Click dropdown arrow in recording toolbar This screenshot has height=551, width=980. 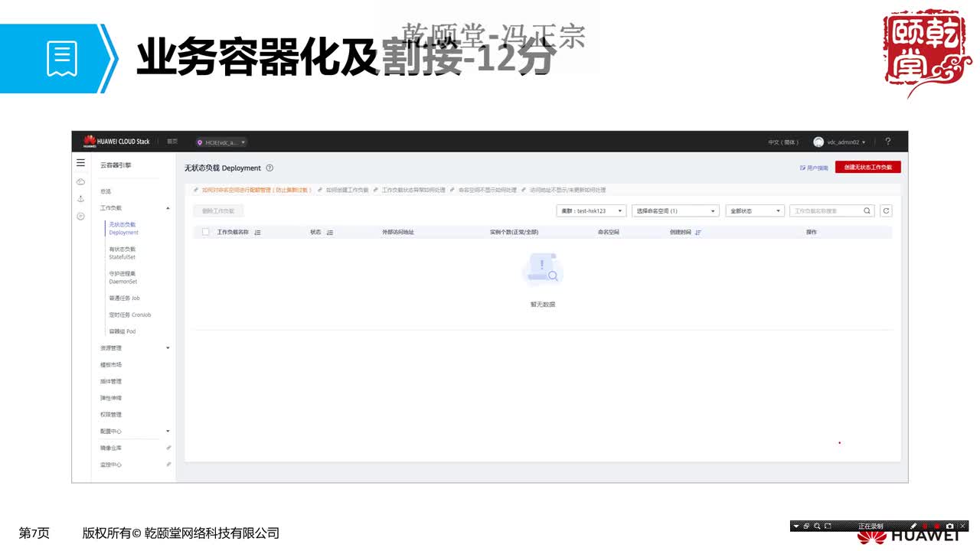[796, 527]
